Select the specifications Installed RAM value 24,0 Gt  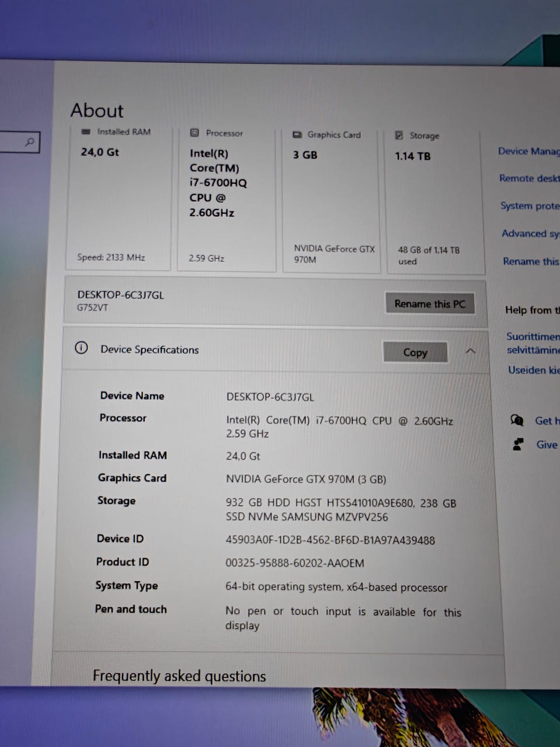point(243,456)
